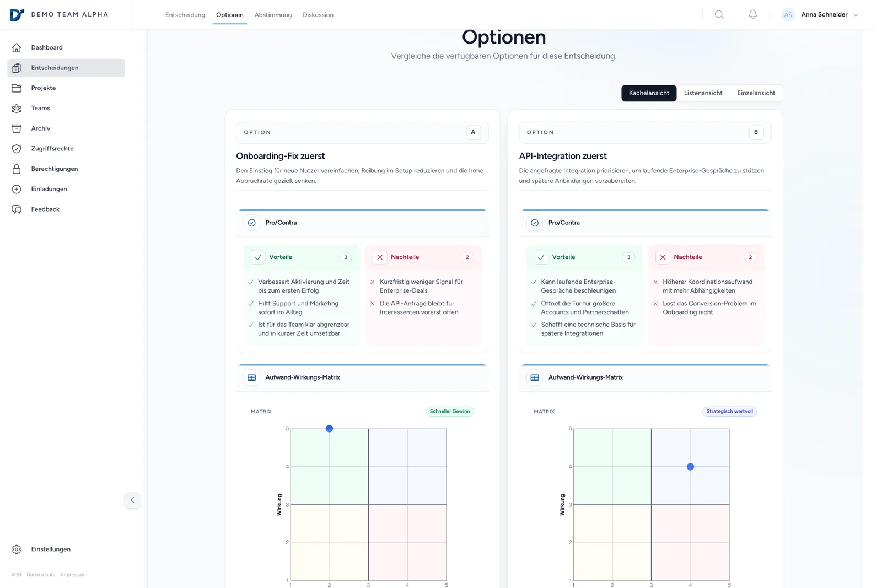Click the Teams people icon
Viewport: 882px width, 588px height.
[x=17, y=109]
